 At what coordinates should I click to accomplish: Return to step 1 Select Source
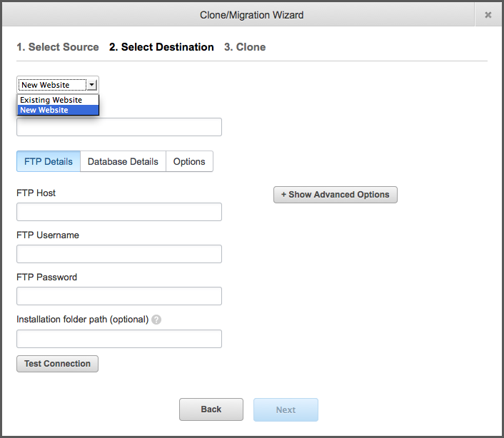58,47
